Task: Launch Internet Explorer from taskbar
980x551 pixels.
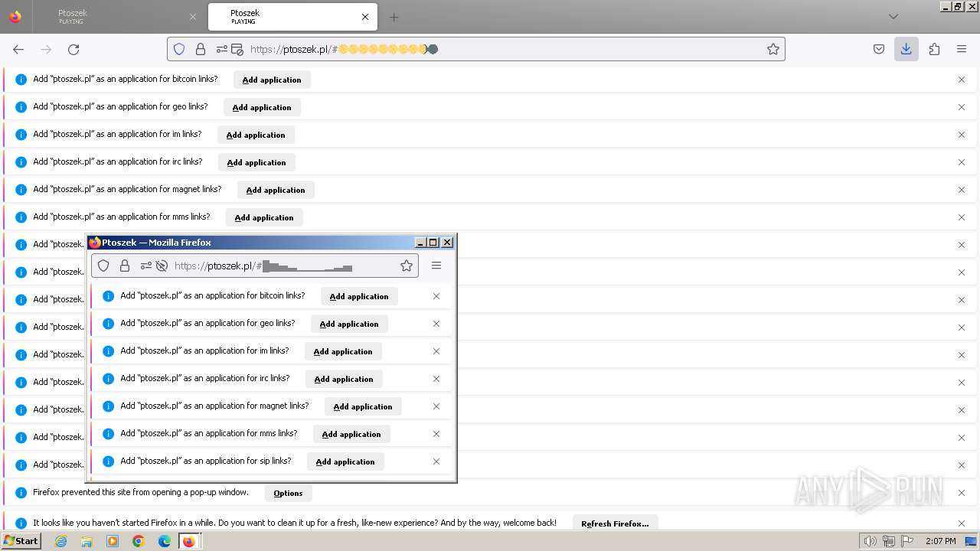Action: click(61, 541)
